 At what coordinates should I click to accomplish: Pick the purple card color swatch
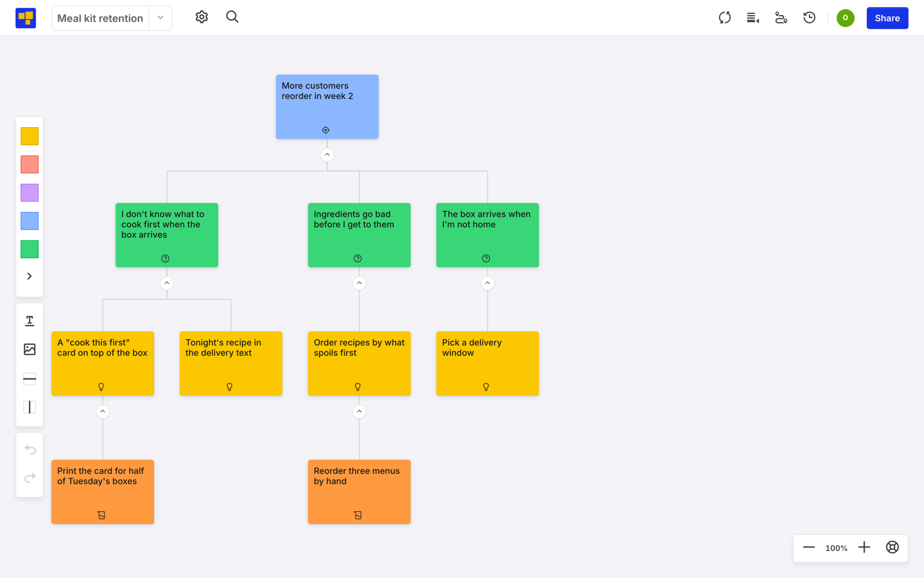click(29, 192)
